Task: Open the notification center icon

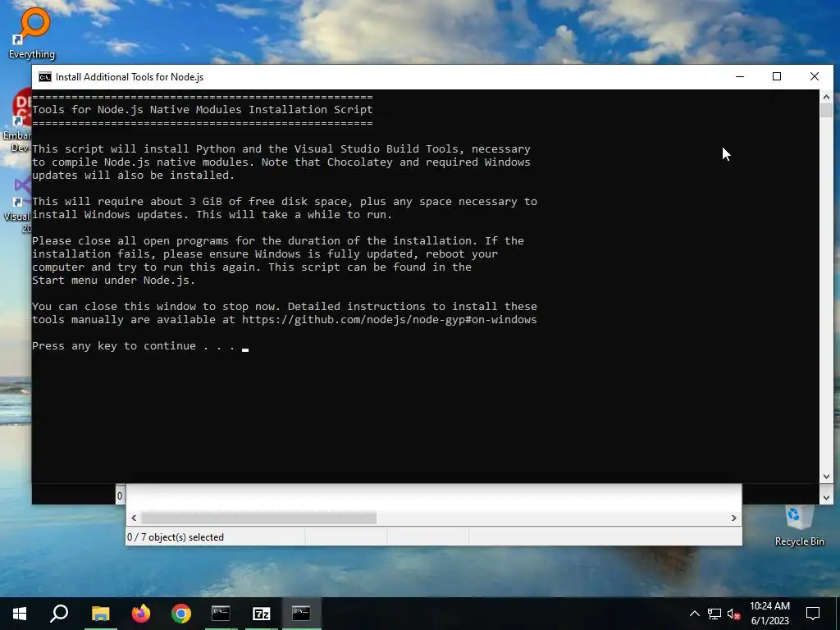Action: 813,614
